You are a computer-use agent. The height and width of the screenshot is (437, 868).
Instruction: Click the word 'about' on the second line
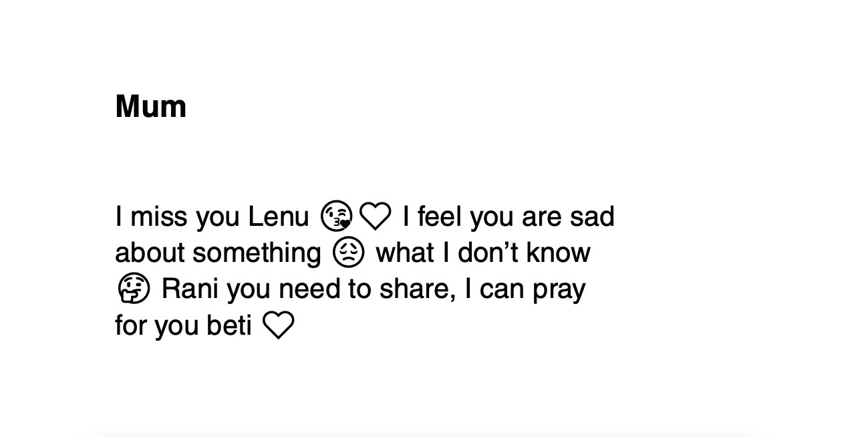[x=150, y=253]
